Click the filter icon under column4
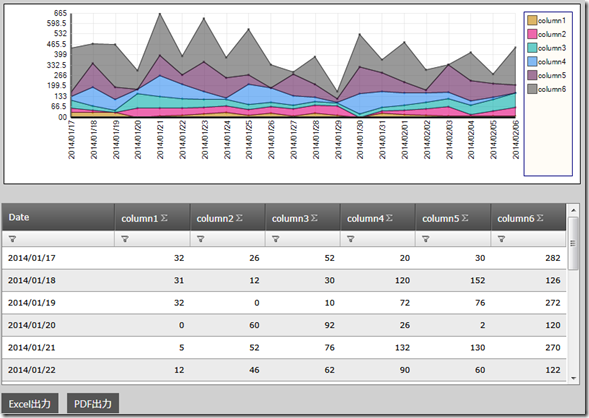 click(351, 239)
